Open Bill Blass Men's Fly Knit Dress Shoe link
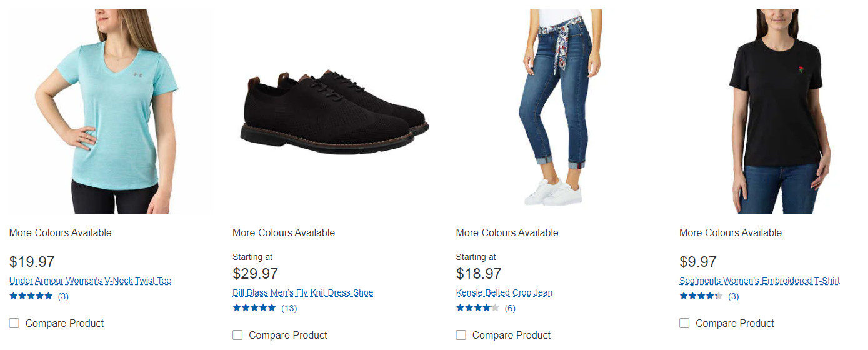This screenshot has width=868, height=350. click(x=302, y=292)
